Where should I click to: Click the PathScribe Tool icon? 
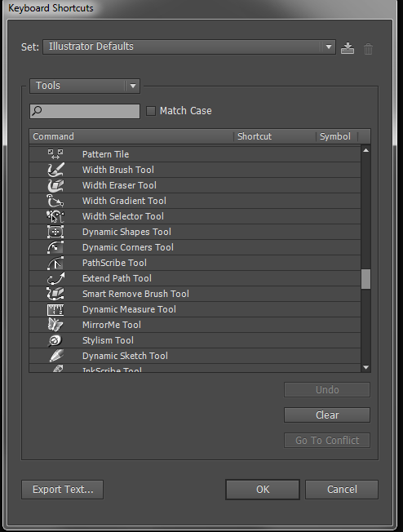(55, 263)
